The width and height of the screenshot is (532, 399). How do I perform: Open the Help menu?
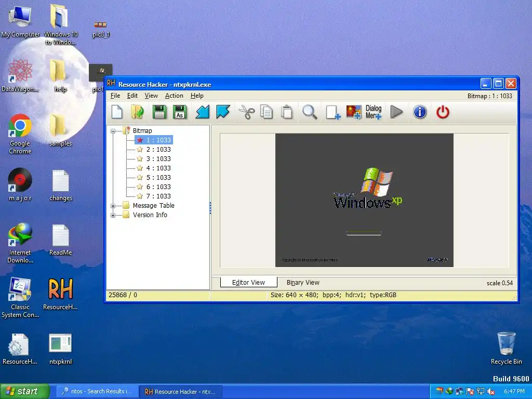pos(197,96)
